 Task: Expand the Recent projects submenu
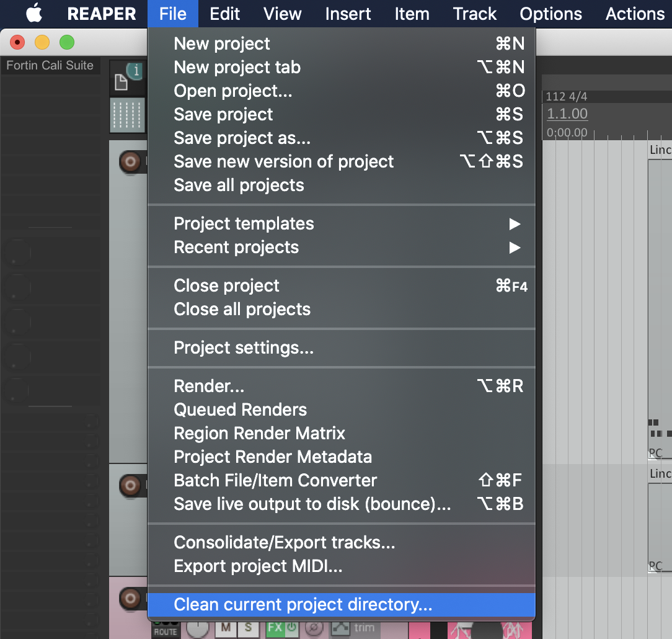click(342, 248)
